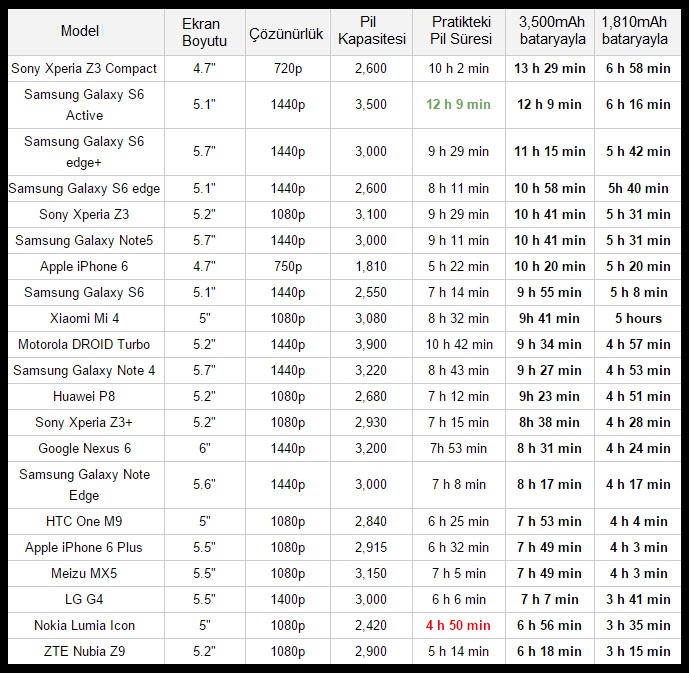Select the bold 13 h 29 min value
The width and height of the screenshot is (690, 673).
(550, 68)
